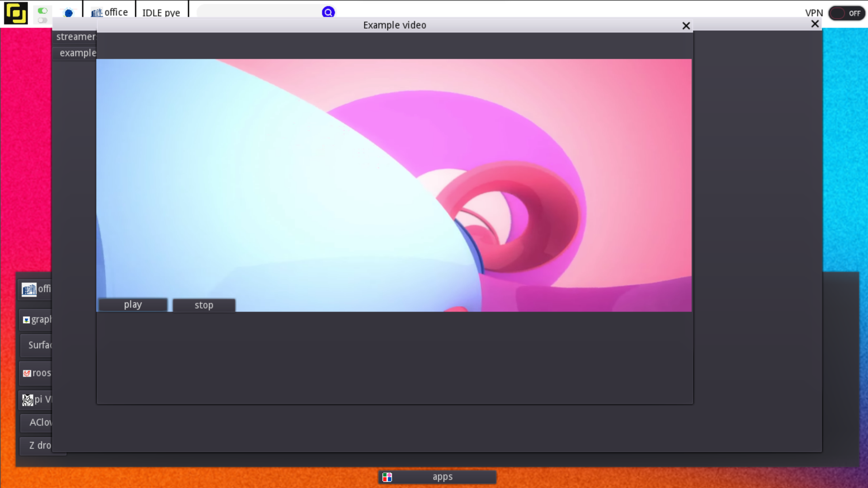Click the yellow square logo icon
Image resolution: width=868 pixels, height=488 pixels.
pyautogui.click(x=16, y=13)
